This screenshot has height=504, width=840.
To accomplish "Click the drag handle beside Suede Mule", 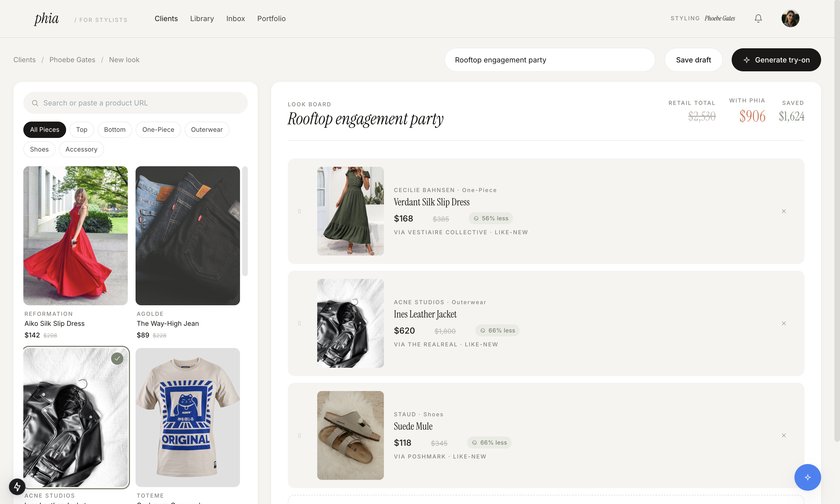I will pyautogui.click(x=299, y=435).
